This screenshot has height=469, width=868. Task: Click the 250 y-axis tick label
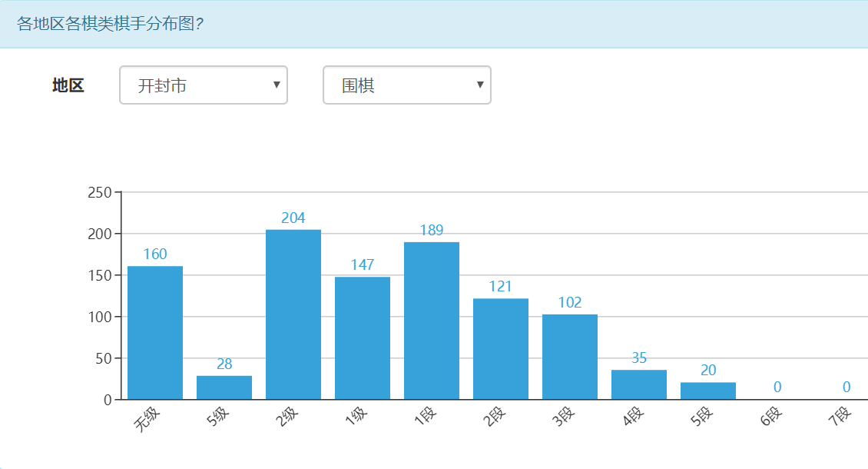(100, 192)
